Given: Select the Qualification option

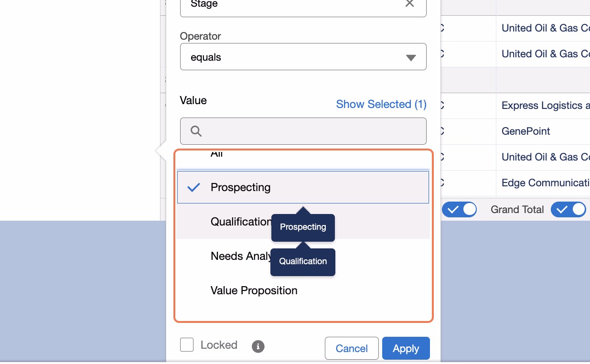Looking at the screenshot, I should [x=303, y=222].
